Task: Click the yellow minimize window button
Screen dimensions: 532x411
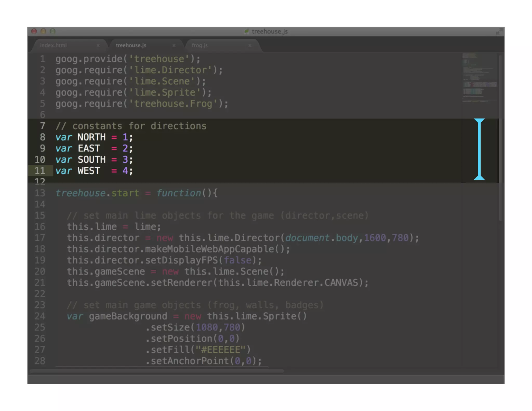Action: (43, 31)
